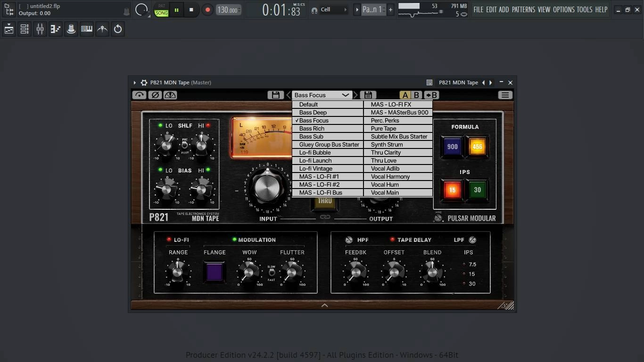644x362 pixels.
Task: Toggle SHLF HI red LED
Action: (208, 125)
